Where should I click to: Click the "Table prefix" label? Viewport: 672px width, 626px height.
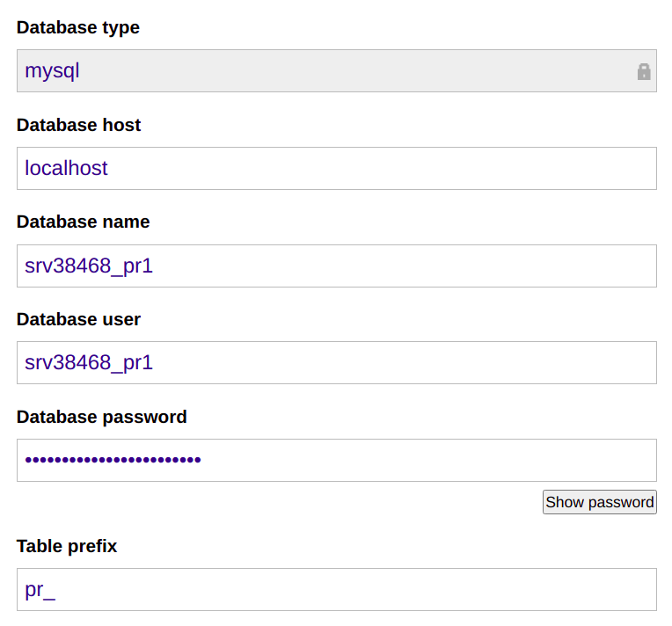point(67,546)
